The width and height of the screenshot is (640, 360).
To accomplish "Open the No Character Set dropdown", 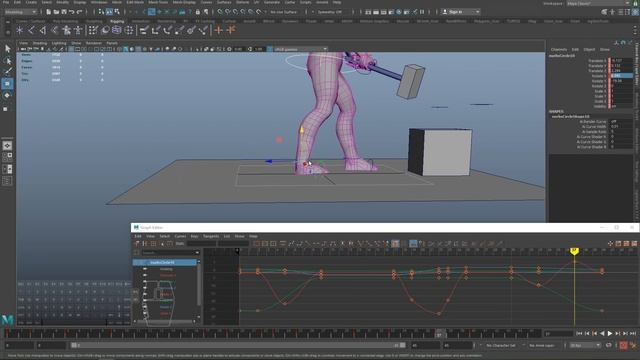I will 502,345.
